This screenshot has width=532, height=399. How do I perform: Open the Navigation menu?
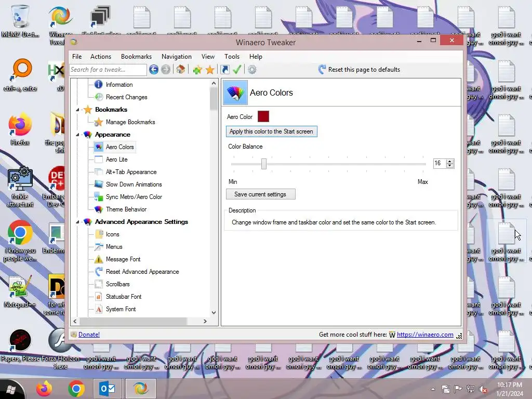click(x=177, y=57)
